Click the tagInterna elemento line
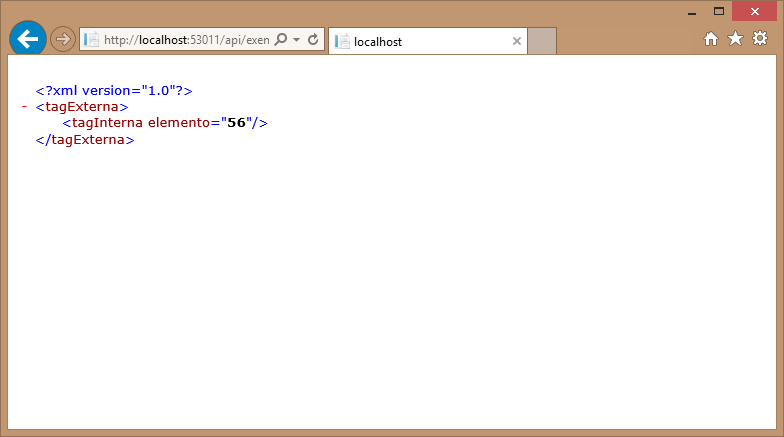The width and height of the screenshot is (784, 437). pos(165,122)
